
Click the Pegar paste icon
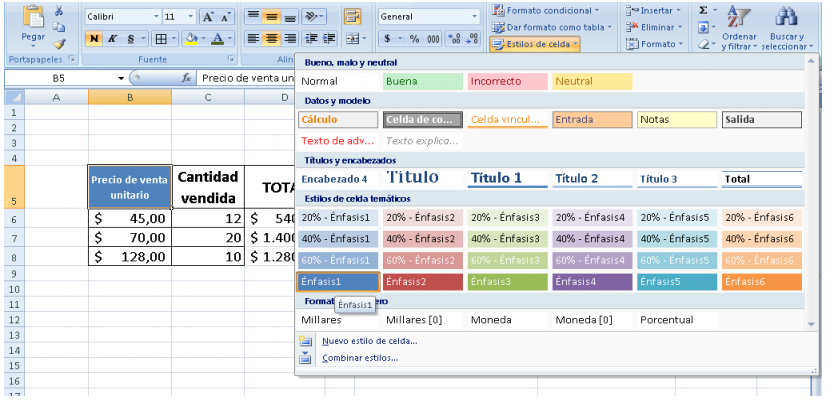[x=33, y=17]
